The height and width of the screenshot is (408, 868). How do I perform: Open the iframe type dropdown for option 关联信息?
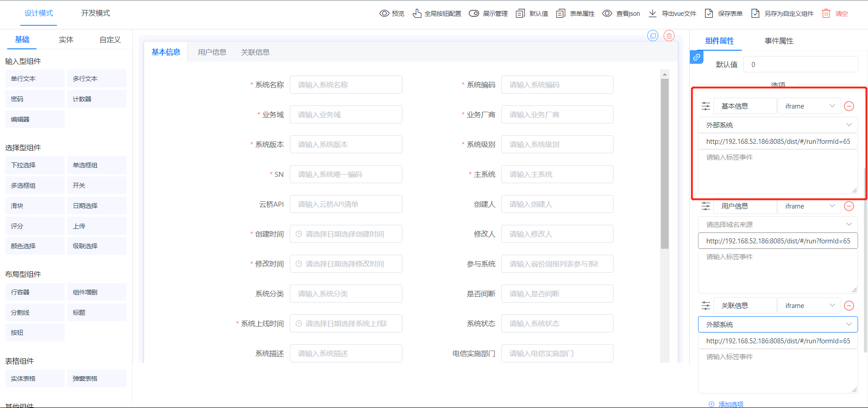coord(809,306)
